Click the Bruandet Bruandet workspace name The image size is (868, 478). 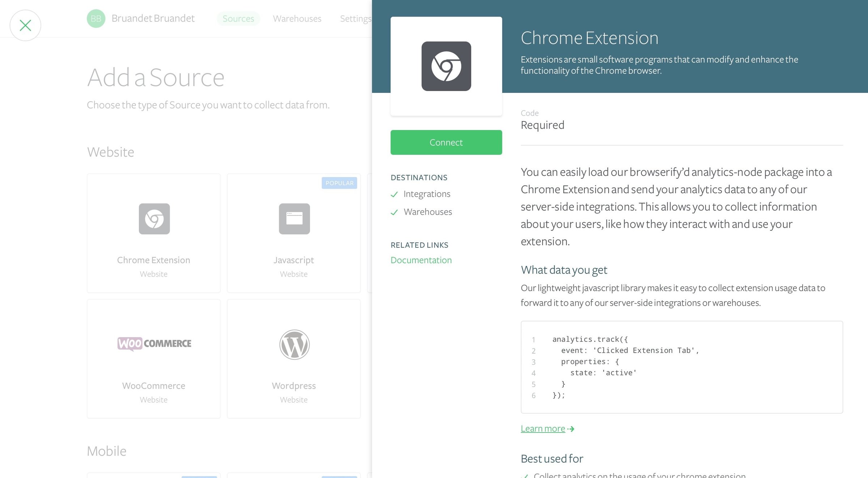(x=153, y=18)
